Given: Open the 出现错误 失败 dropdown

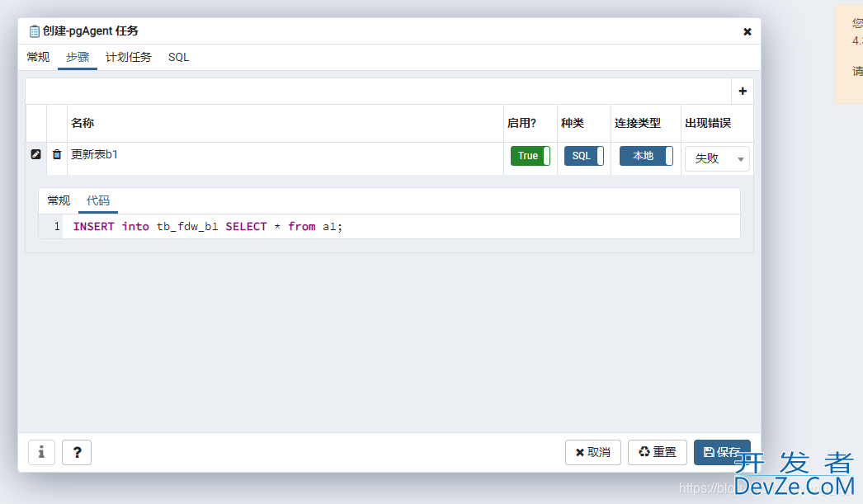Looking at the screenshot, I should tap(717, 158).
